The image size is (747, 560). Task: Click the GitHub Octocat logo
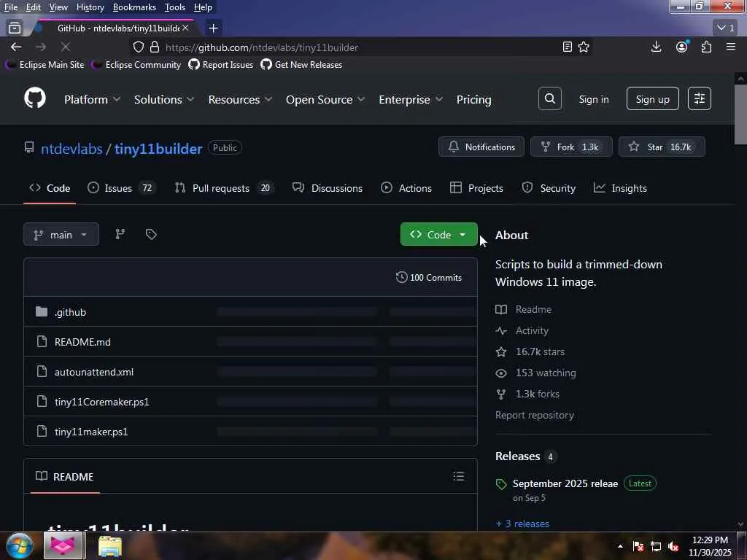pos(35,98)
